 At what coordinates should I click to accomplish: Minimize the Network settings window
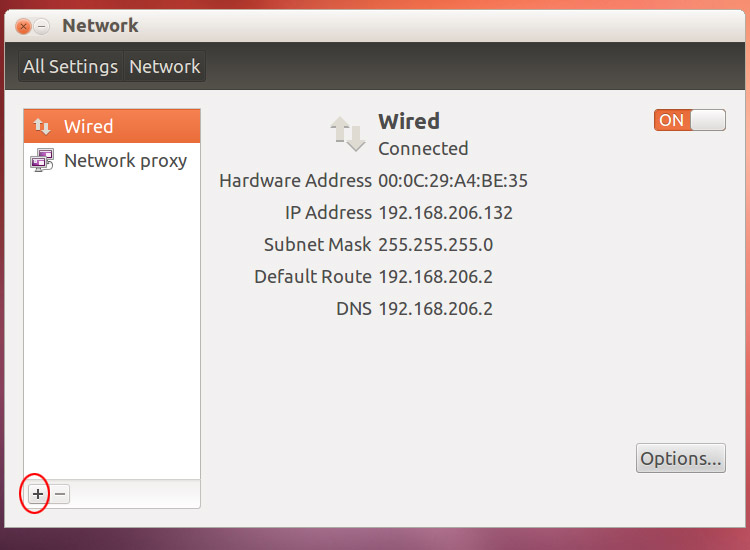point(42,26)
